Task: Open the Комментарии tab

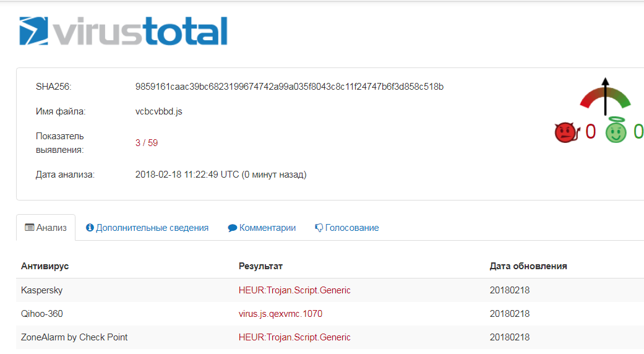Action: coord(267,228)
